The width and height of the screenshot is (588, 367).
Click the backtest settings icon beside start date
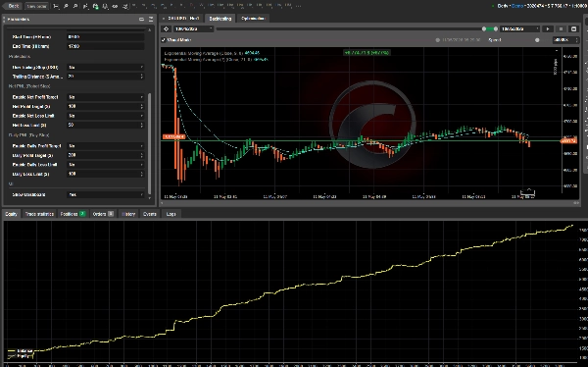coord(167,28)
